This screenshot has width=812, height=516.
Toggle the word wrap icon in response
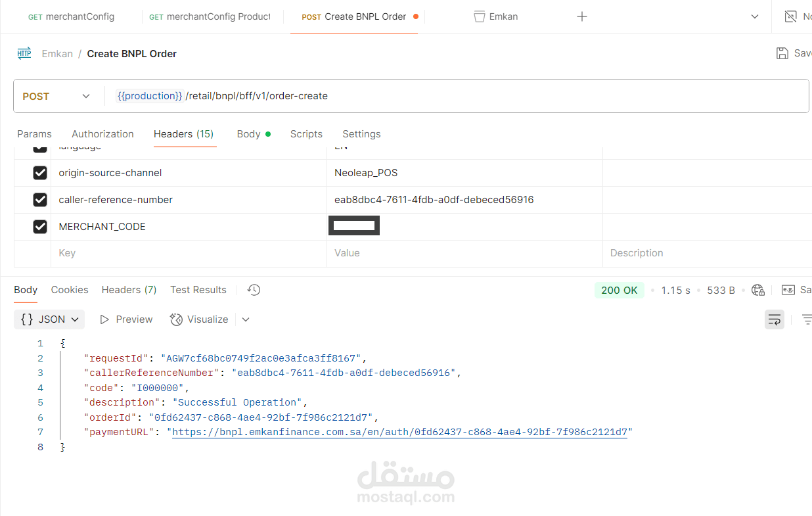tap(775, 319)
